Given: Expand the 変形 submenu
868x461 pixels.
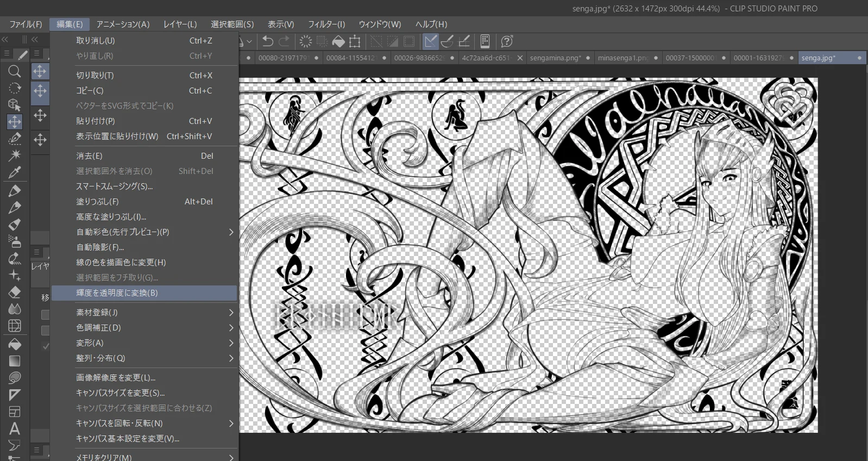Looking at the screenshot, I should (231, 343).
